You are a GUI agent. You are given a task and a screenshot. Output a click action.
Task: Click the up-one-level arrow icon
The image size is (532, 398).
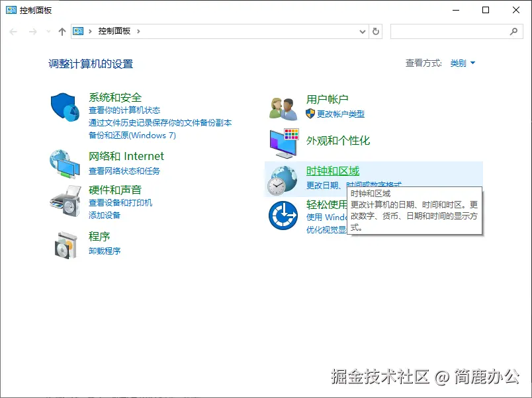pos(62,30)
